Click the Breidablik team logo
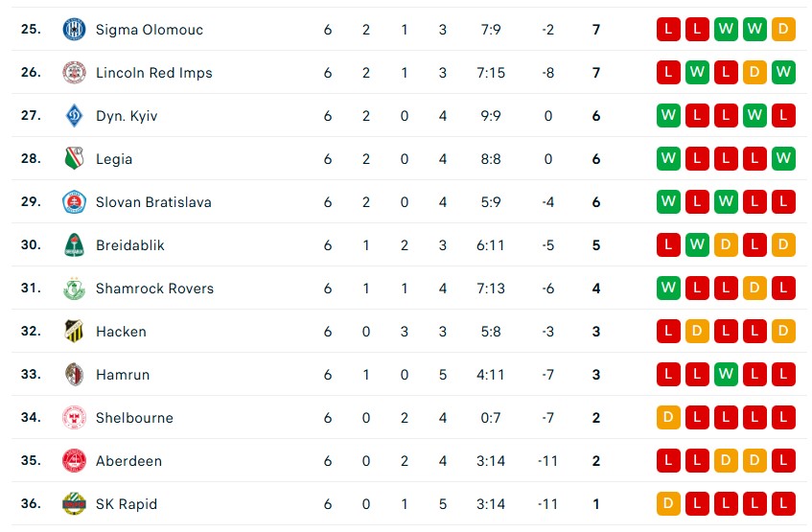This screenshot has height=532, width=812. click(x=74, y=245)
